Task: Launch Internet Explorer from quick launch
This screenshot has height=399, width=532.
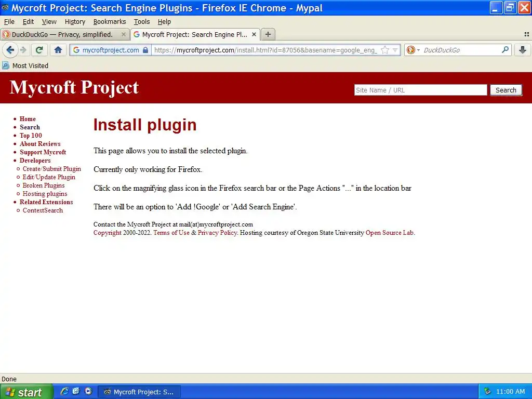Action: (x=64, y=391)
